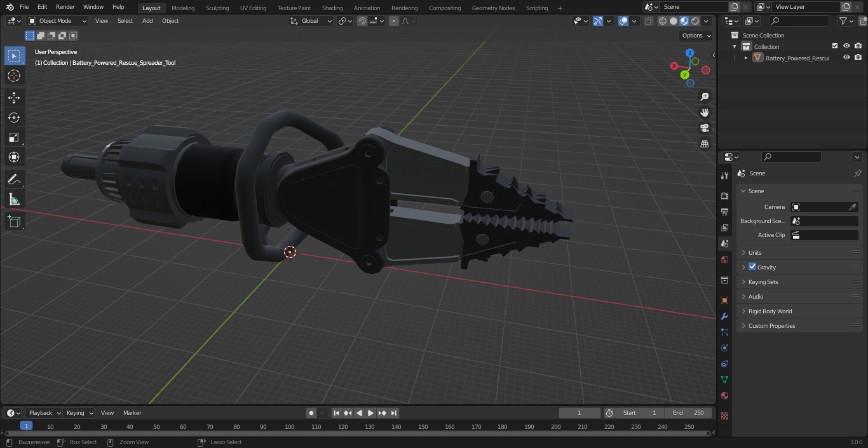868x448 pixels.
Task: Toggle snapping magnet in header
Action: [x=362, y=21]
